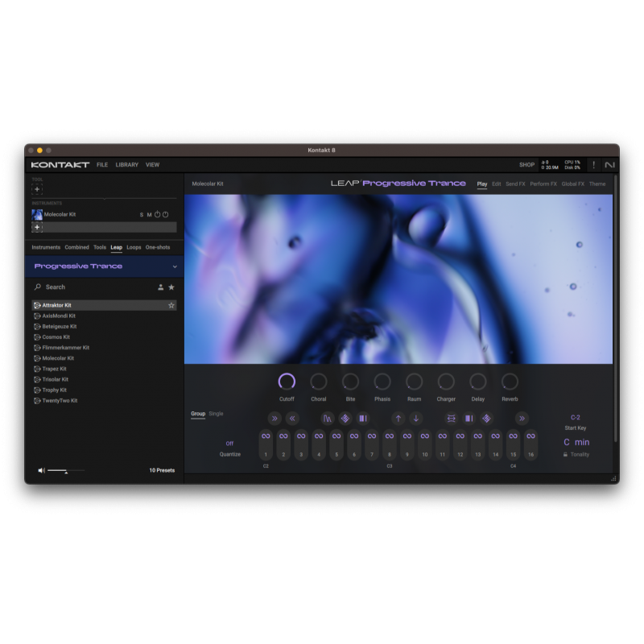Switch to the Combined browser tab
644x644 pixels.
click(x=76, y=247)
